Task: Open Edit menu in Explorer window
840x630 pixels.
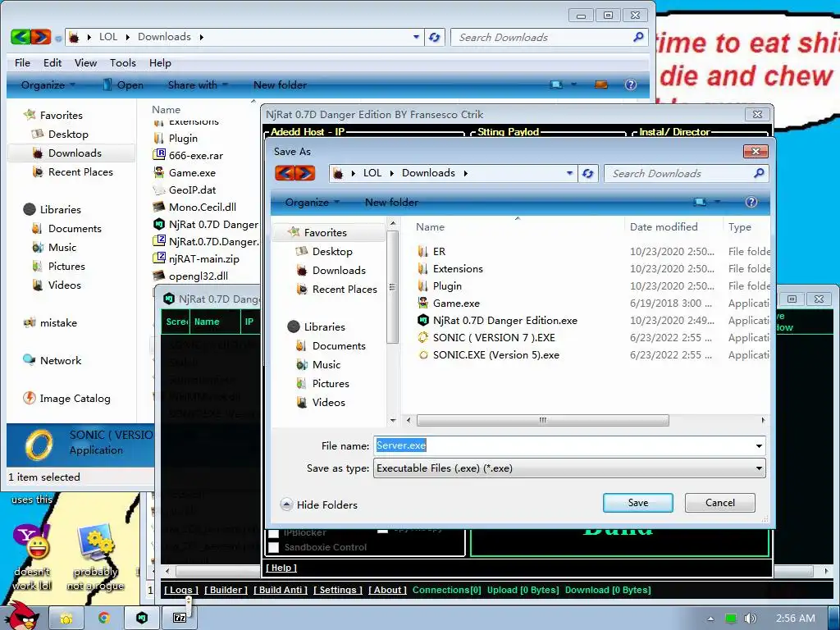Action: 52,62
